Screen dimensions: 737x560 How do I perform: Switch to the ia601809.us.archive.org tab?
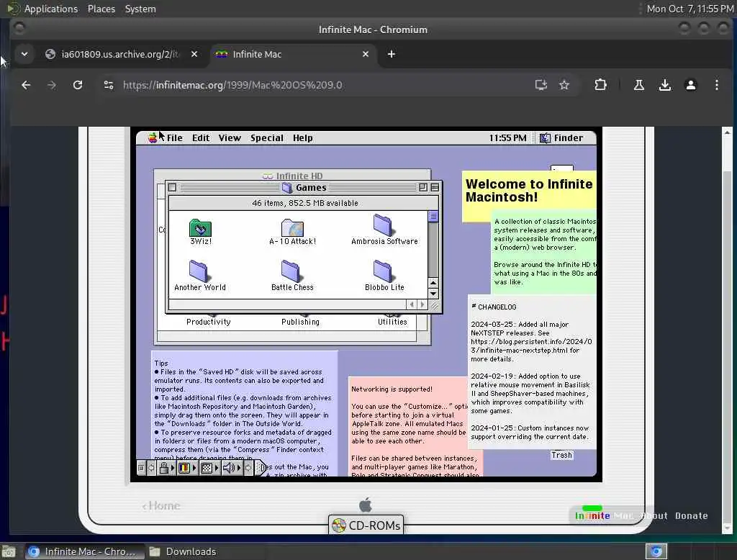pyautogui.click(x=120, y=54)
